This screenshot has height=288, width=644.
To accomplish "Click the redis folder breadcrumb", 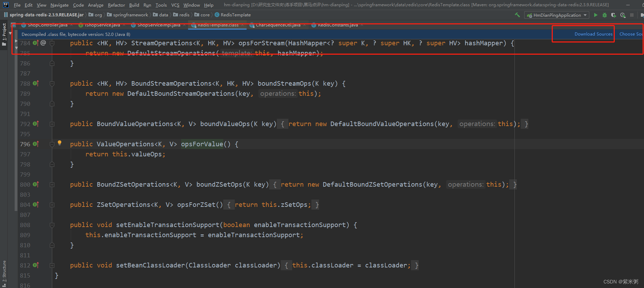I will (x=181, y=15).
